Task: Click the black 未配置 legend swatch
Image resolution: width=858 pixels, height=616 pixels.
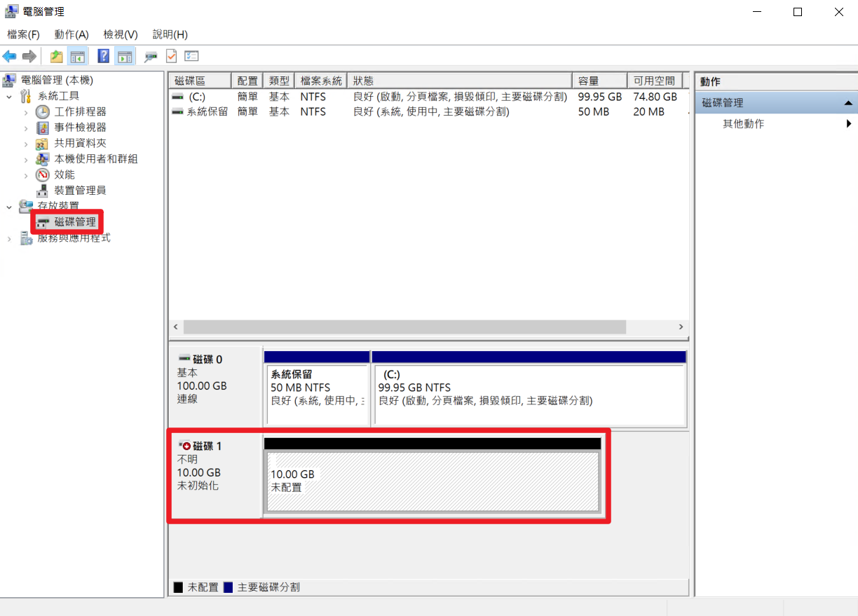Action: click(x=178, y=587)
